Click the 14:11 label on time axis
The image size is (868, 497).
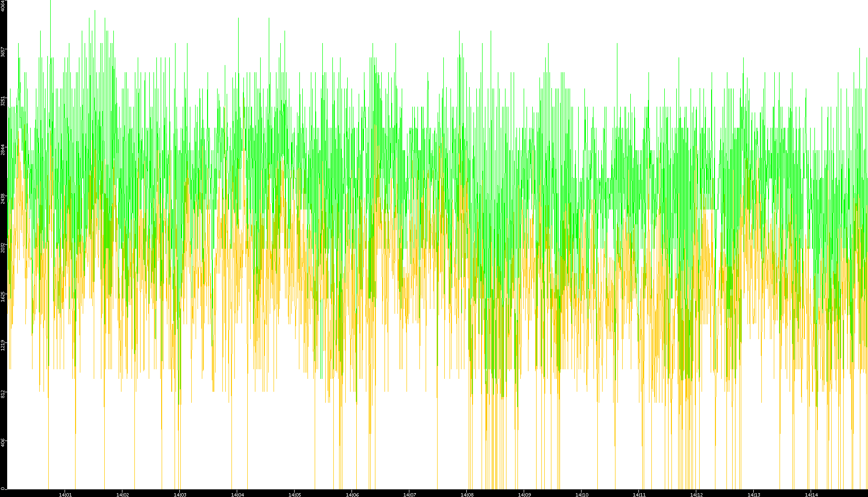coord(639,495)
